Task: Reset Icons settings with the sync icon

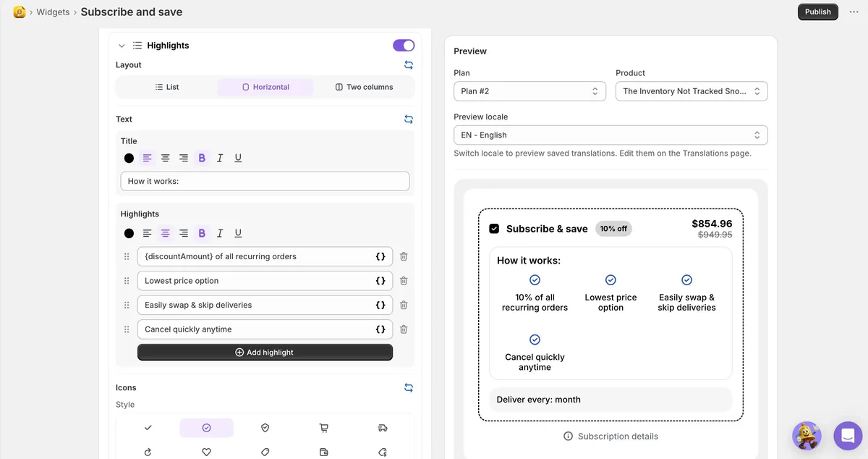Action: click(409, 387)
